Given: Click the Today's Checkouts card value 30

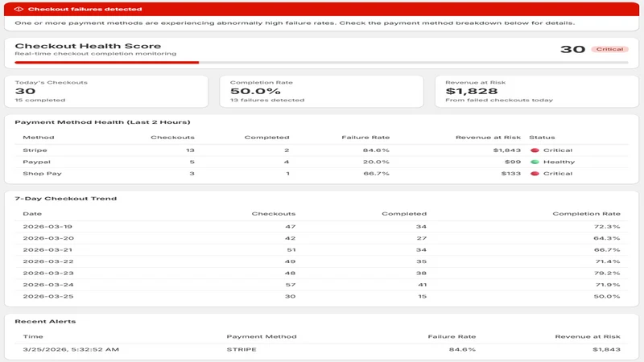Looking at the screenshot, I should click(25, 91).
